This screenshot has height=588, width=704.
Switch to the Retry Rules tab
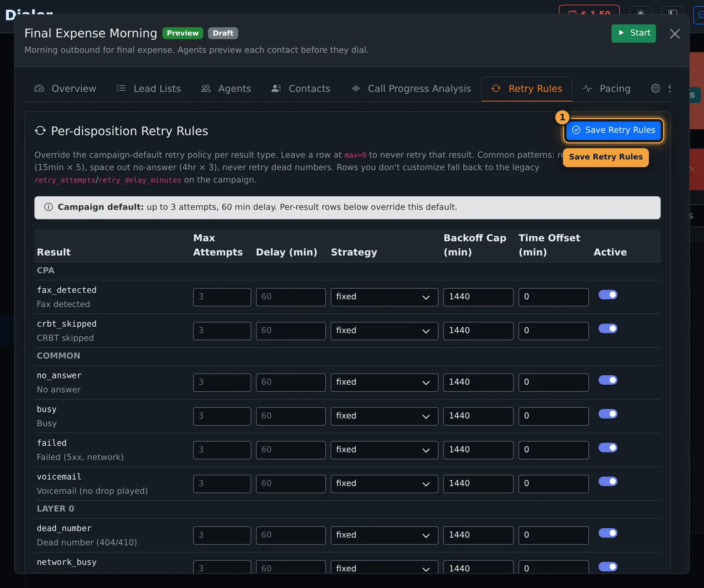point(527,89)
